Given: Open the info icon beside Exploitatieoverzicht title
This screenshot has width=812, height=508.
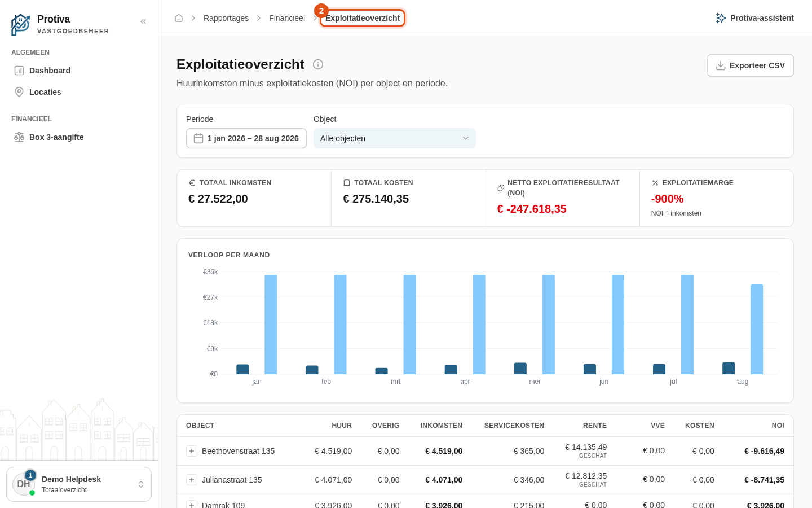Looking at the screenshot, I should [318, 64].
